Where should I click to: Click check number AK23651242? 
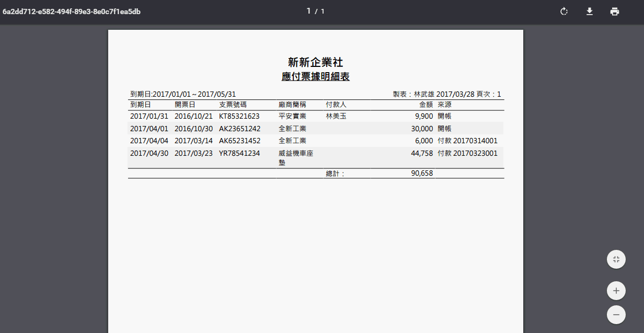tap(239, 129)
